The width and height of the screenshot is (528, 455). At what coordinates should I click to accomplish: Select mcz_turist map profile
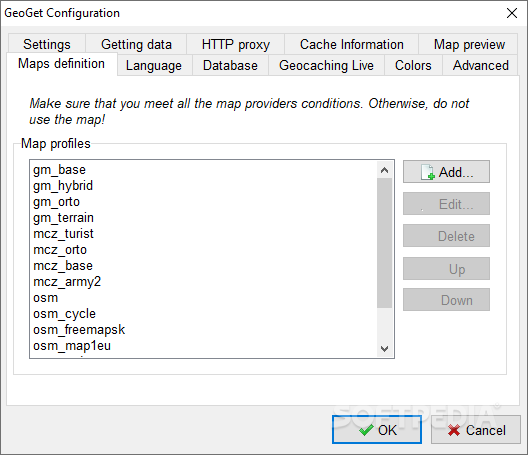click(204, 234)
